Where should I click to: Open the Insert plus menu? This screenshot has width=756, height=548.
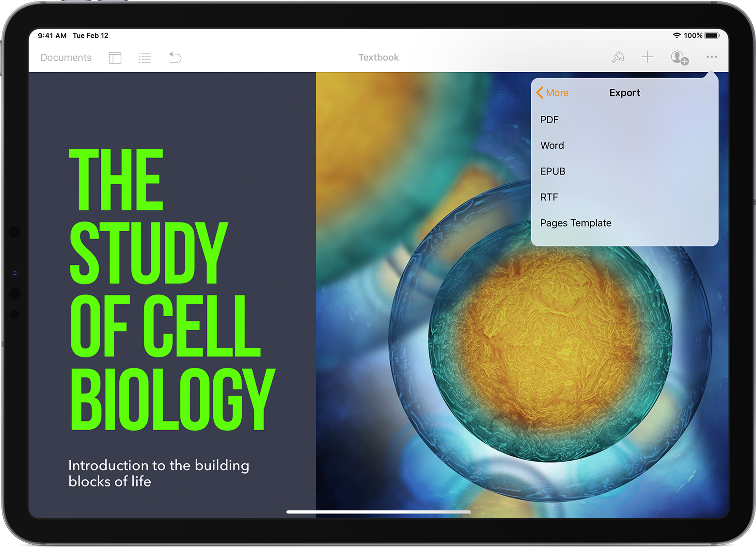click(x=647, y=57)
